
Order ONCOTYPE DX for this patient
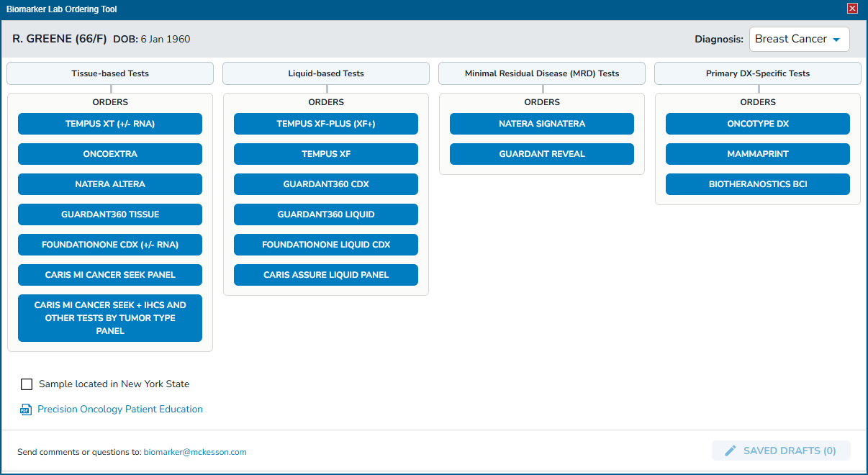pyautogui.click(x=757, y=123)
